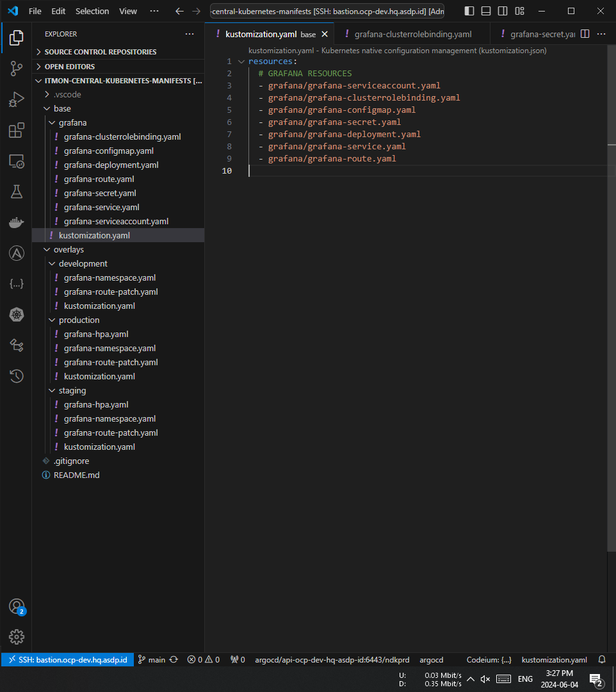
Task: Open the View menu
Action: tap(128, 11)
